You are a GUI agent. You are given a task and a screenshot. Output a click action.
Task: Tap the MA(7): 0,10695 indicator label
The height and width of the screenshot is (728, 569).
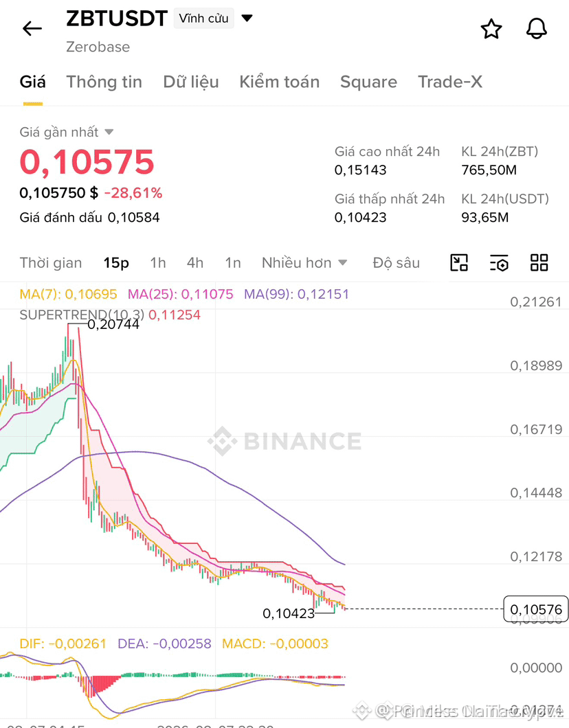(68, 294)
